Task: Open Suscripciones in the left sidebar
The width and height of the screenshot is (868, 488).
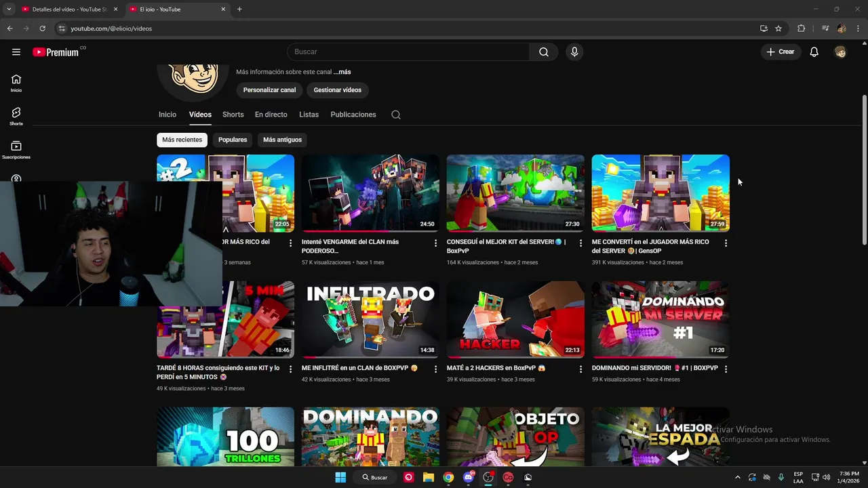Action: tap(16, 150)
